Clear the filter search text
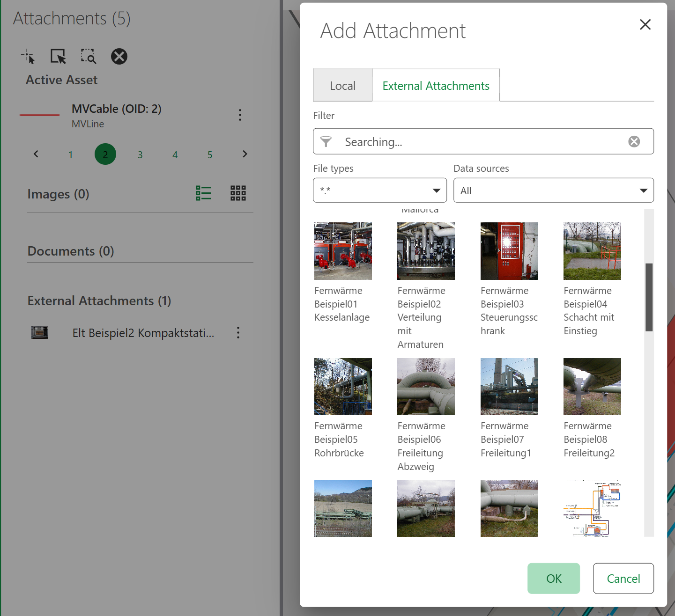 634,141
